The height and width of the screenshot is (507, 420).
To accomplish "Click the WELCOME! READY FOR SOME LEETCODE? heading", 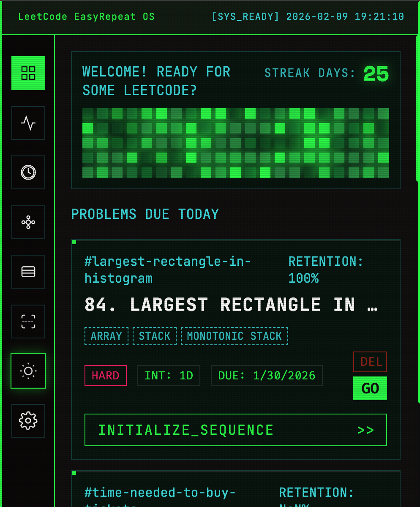I will coord(156,81).
